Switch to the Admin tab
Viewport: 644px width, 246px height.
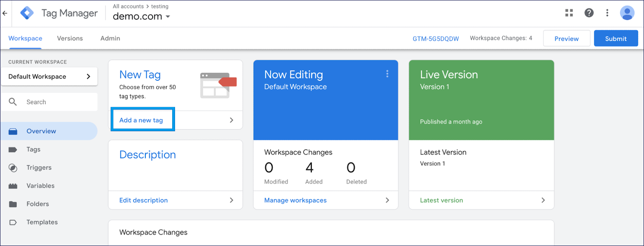coord(110,38)
